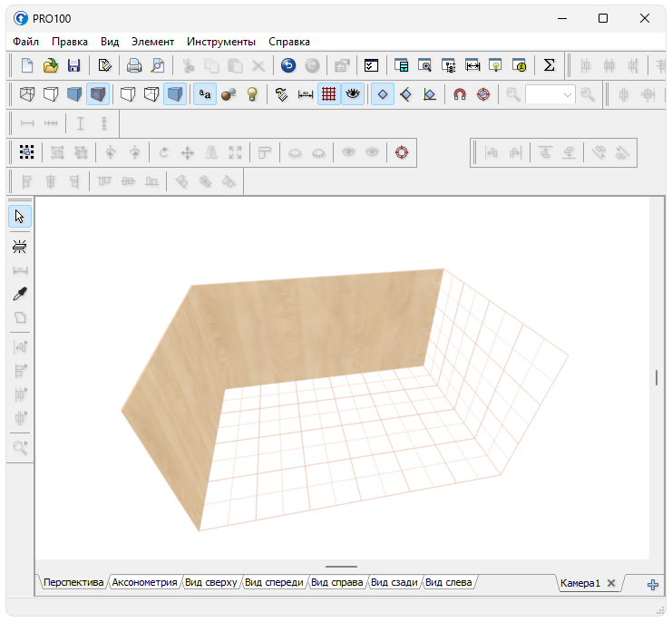672x622 pixels.
Task: Switch to the Вид сзади tab
Action: tap(394, 583)
